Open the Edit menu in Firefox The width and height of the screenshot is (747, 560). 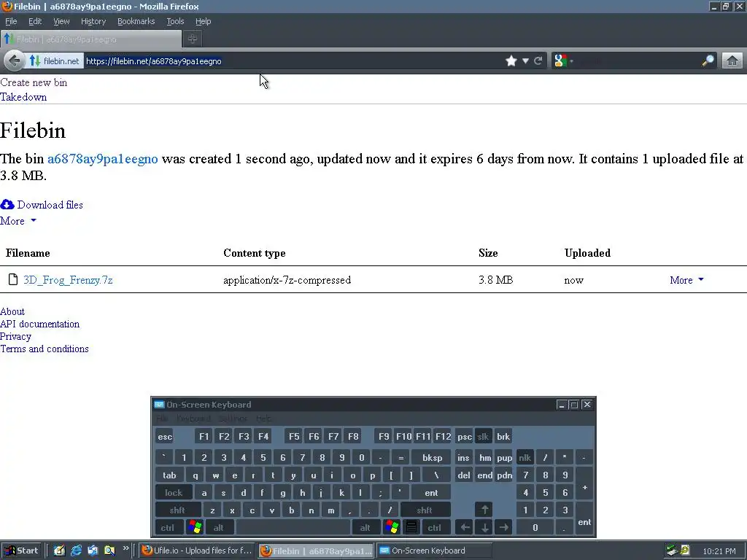(35, 21)
